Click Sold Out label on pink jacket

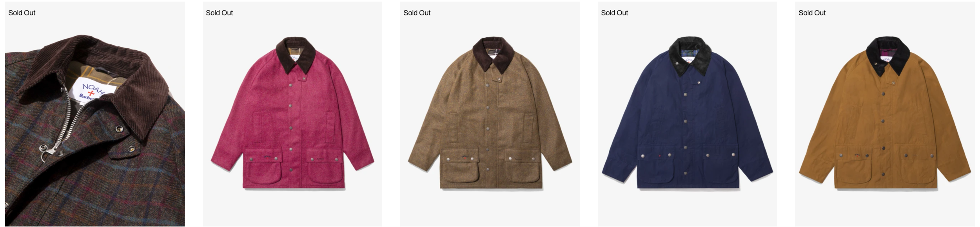(x=220, y=13)
